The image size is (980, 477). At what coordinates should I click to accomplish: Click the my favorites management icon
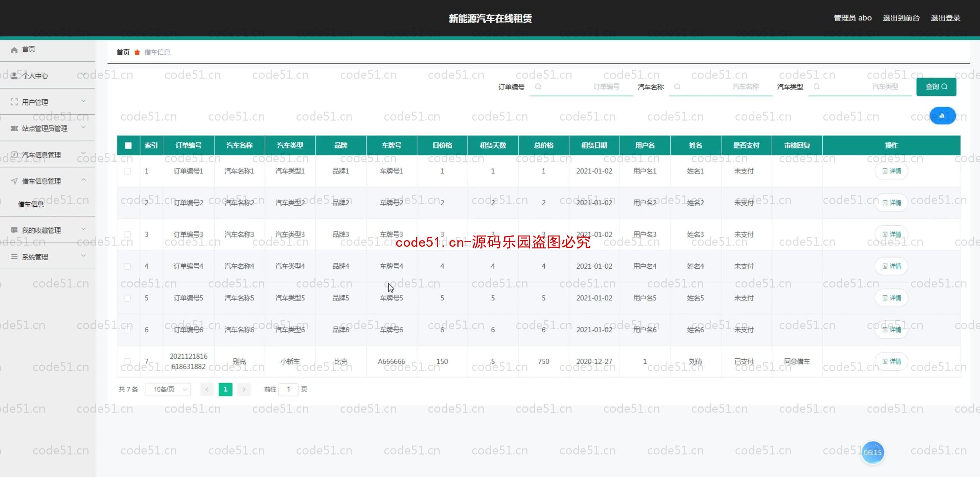tap(14, 230)
